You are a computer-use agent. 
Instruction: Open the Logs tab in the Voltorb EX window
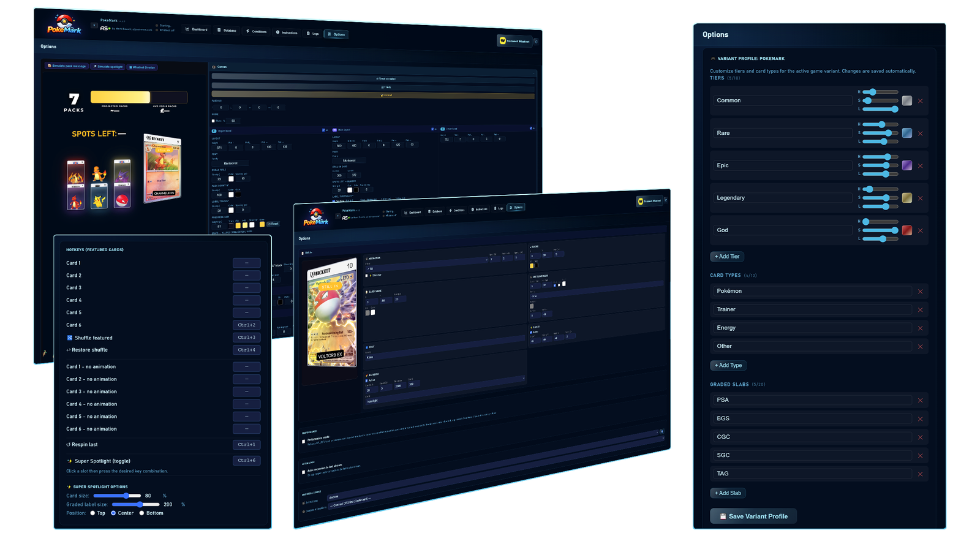[500, 208]
